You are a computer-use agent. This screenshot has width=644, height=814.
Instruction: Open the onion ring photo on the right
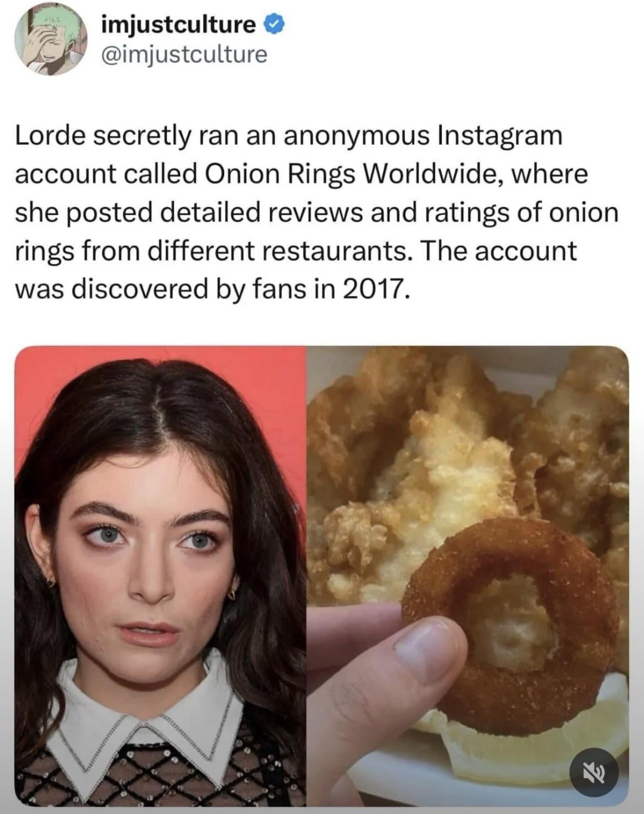[467, 576]
